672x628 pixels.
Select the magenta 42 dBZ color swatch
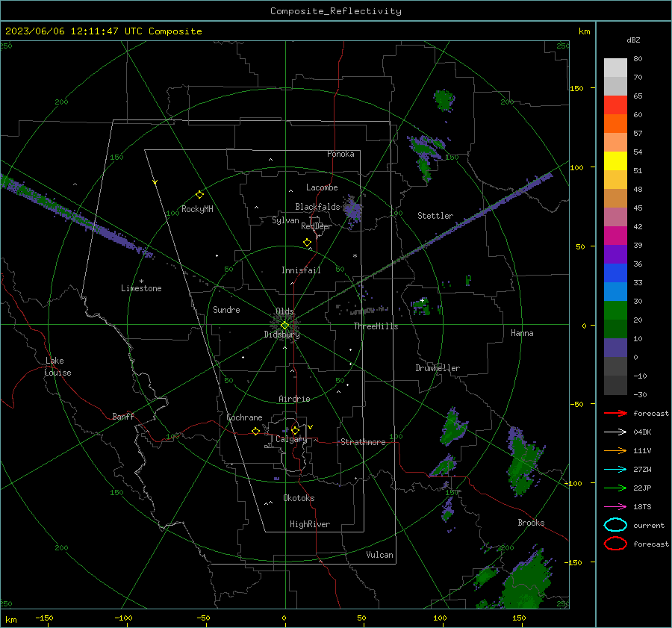click(615, 235)
